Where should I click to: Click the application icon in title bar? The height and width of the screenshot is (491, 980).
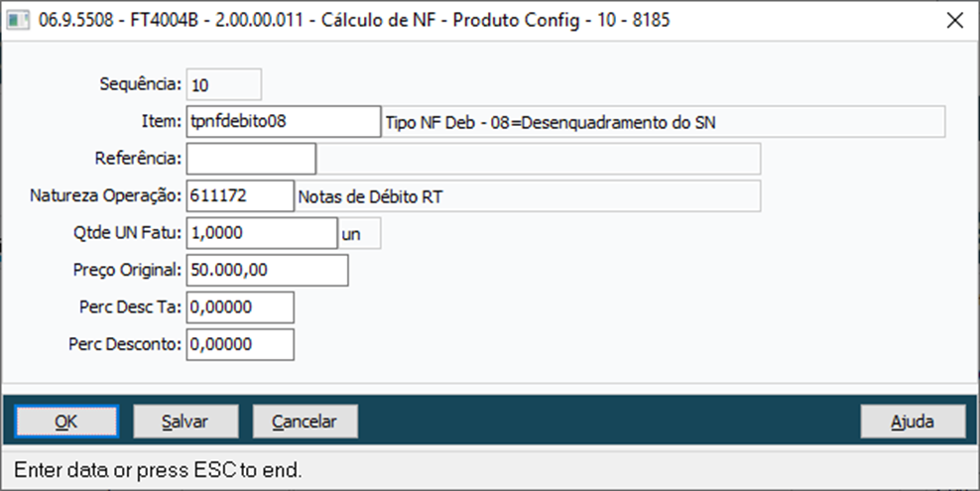point(18,20)
